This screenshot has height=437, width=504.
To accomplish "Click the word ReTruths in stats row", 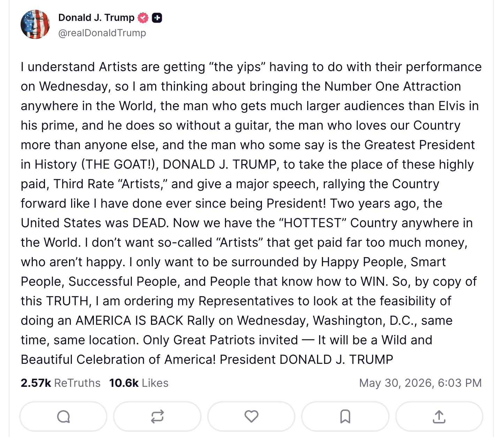I will click(77, 383).
